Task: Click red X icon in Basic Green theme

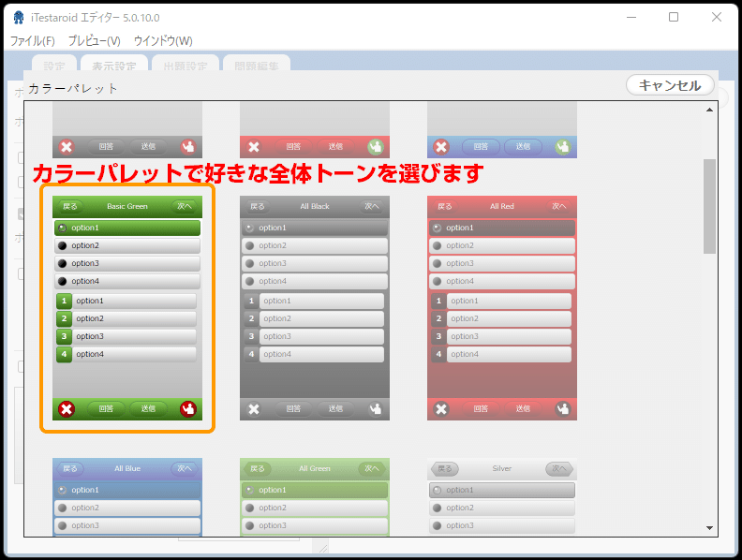Action: [x=67, y=408]
